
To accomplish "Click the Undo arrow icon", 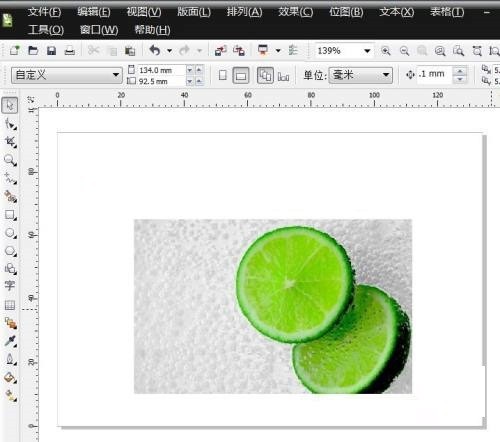I will click(155, 51).
